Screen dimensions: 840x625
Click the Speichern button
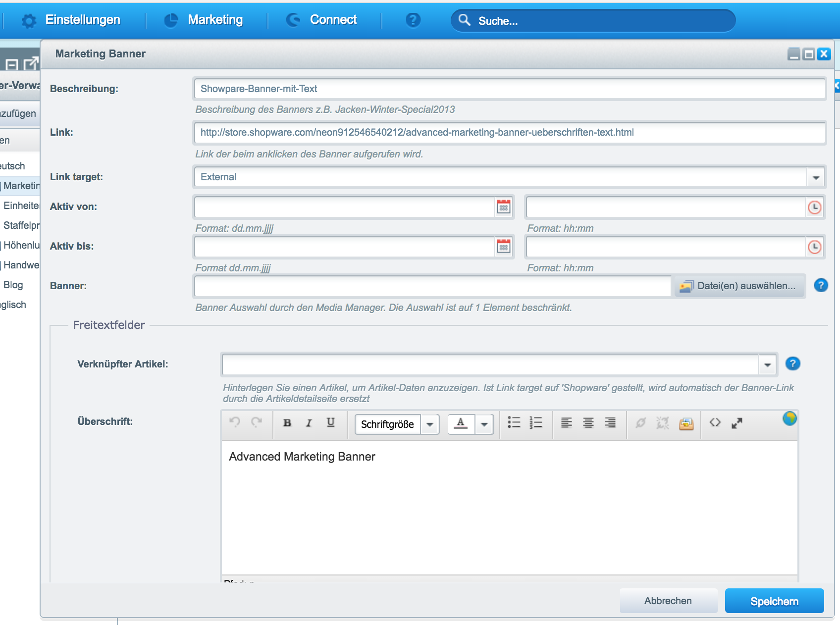775,601
